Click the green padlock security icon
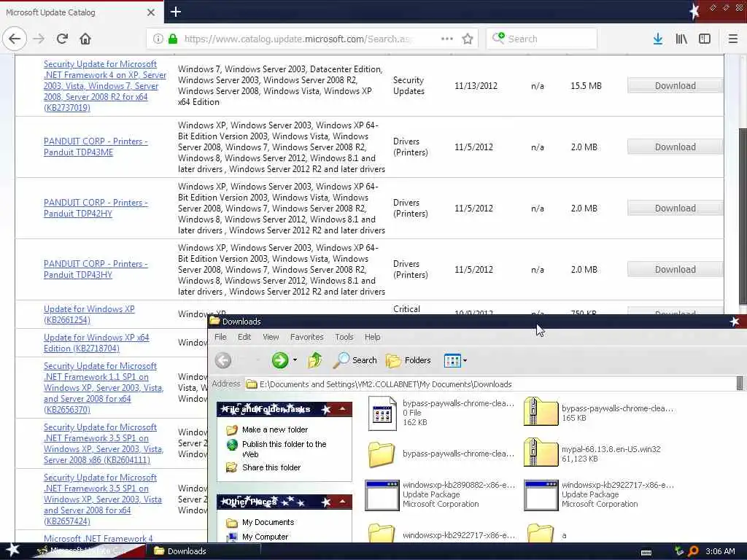The image size is (747, 560). click(x=173, y=39)
